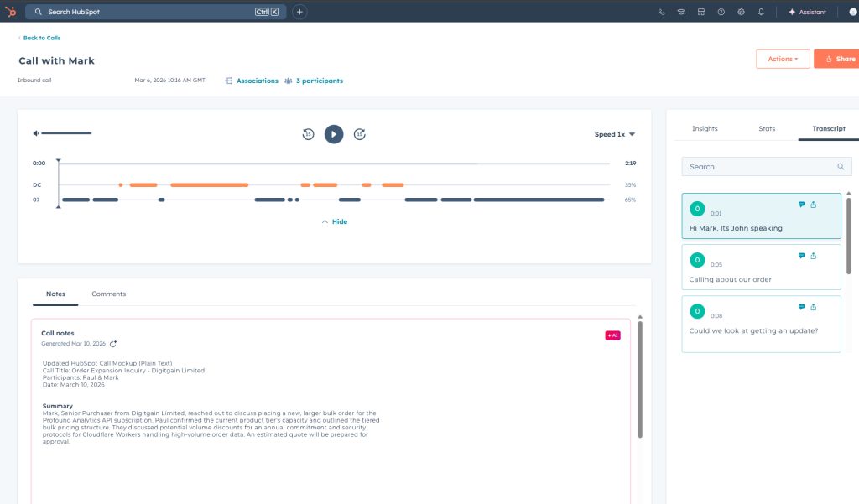Screen dimensions: 859x504
Task: Open HubSpot settings gear
Action: [x=741, y=12]
